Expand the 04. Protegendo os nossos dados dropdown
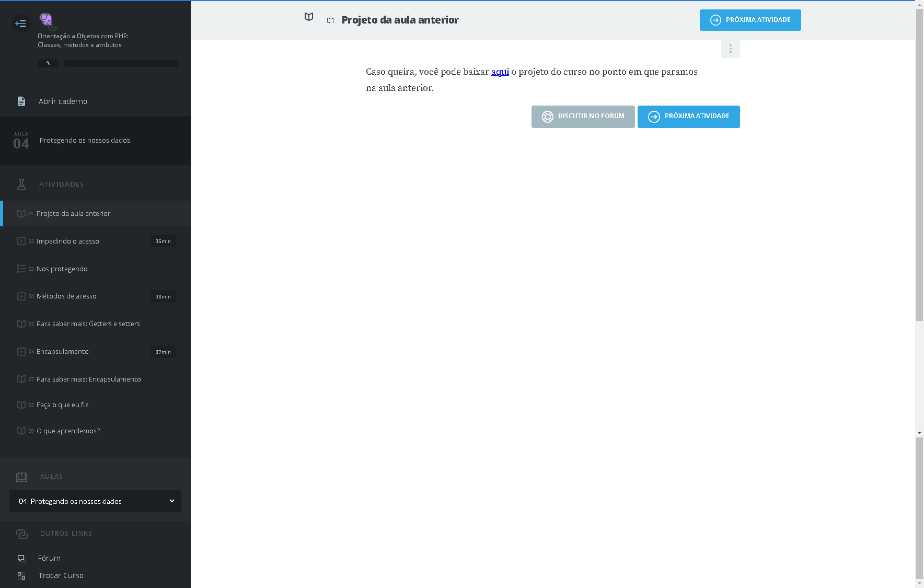The width and height of the screenshot is (924, 588). click(x=95, y=501)
